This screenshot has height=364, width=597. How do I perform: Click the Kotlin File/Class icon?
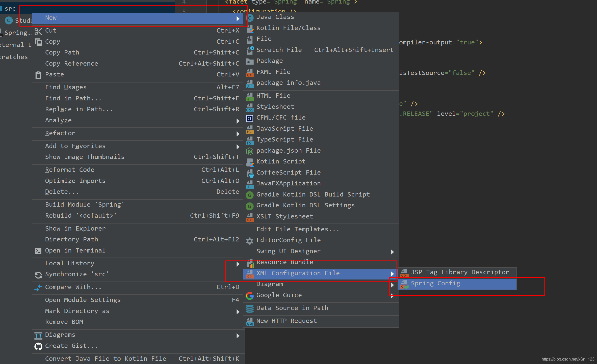pyautogui.click(x=250, y=29)
